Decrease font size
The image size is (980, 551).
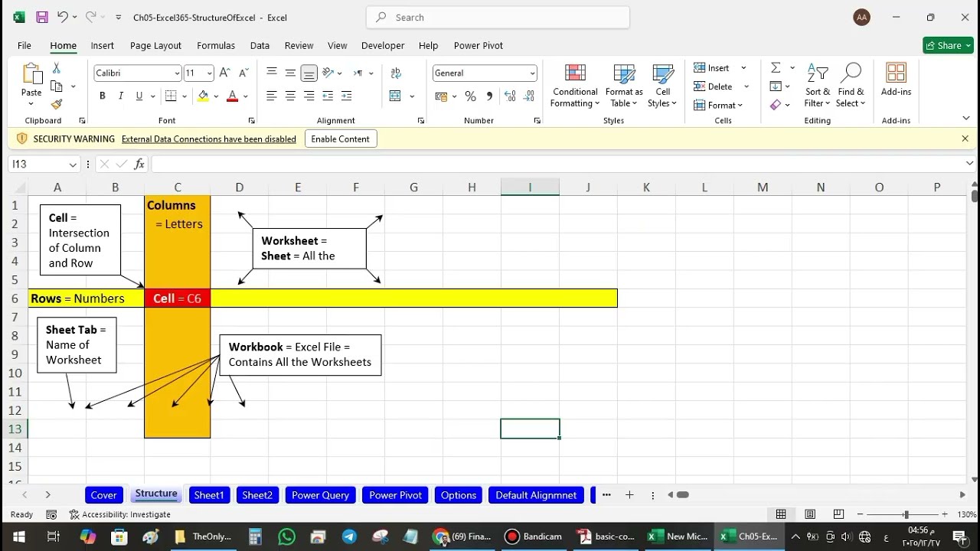coord(243,73)
